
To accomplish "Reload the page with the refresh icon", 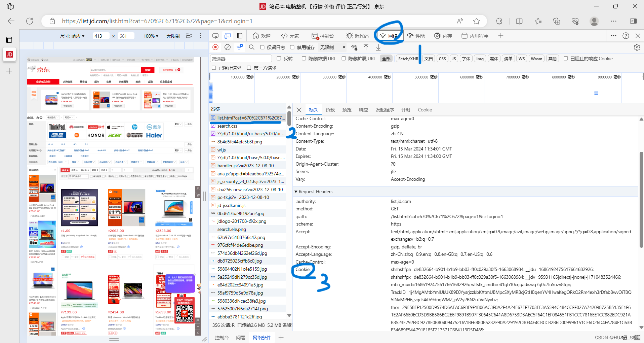I will (30, 21).
